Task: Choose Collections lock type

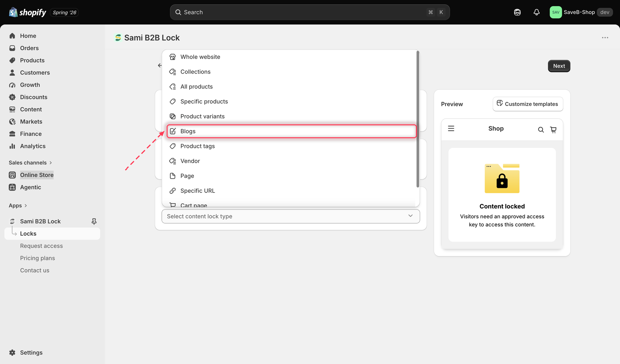Action: 291,72
